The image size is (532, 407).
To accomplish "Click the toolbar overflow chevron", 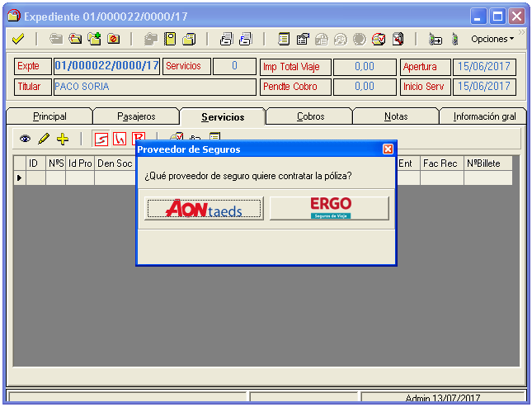I will [x=521, y=32].
